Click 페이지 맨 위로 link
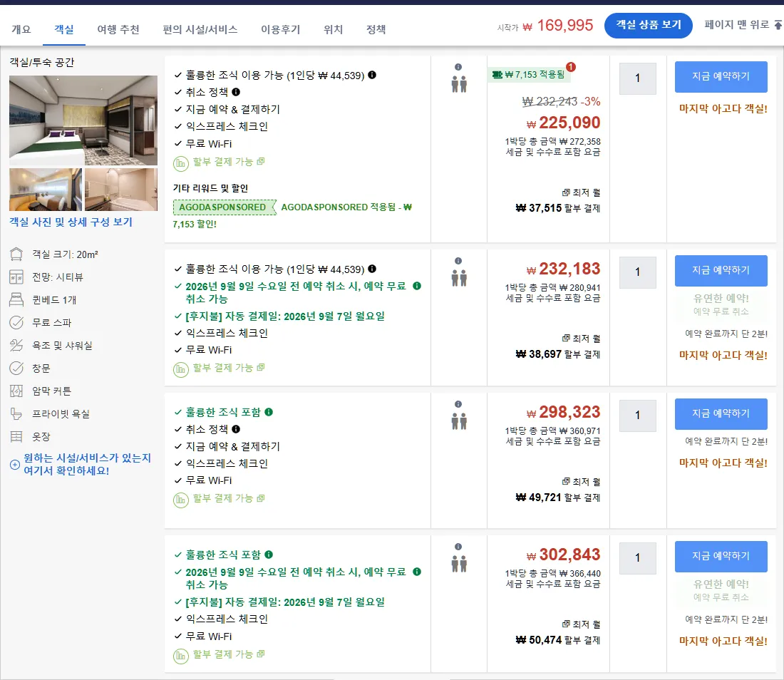Image resolution: width=784 pixels, height=680 pixels. point(743,24)
